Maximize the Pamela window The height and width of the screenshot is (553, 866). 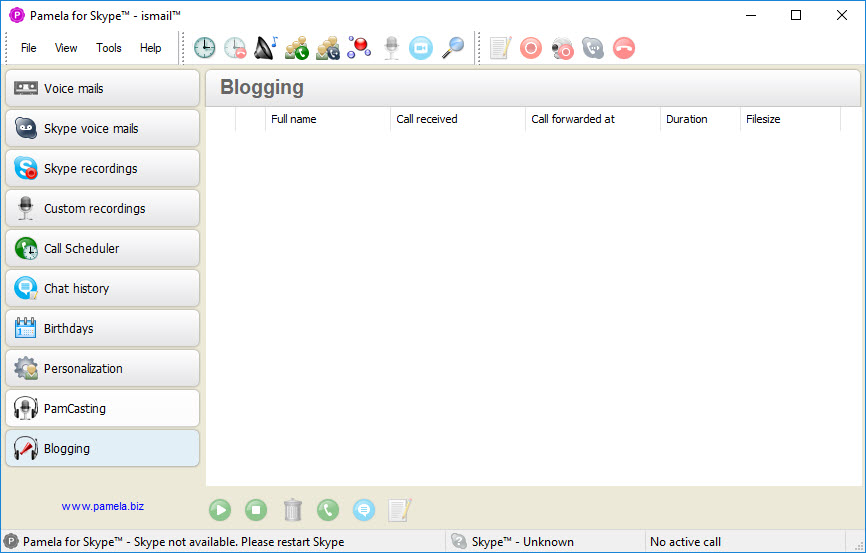click(x=796, y=15)
